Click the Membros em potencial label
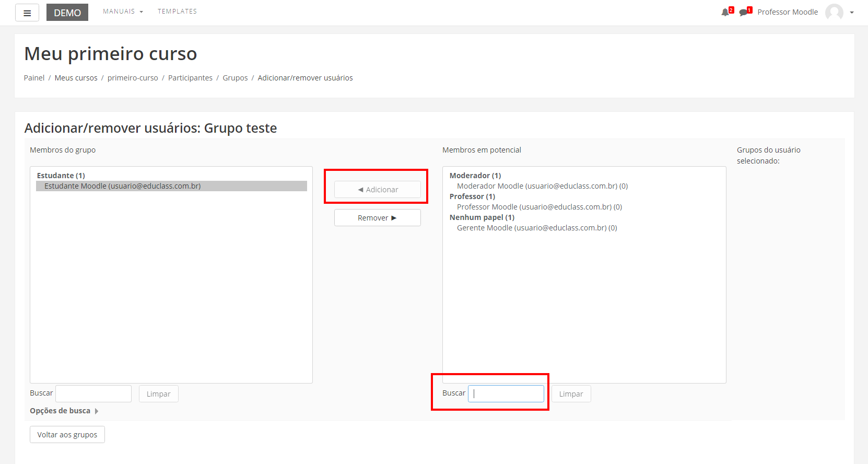The image size is (868, 464). pyautogui.click(x=482, y=150)
